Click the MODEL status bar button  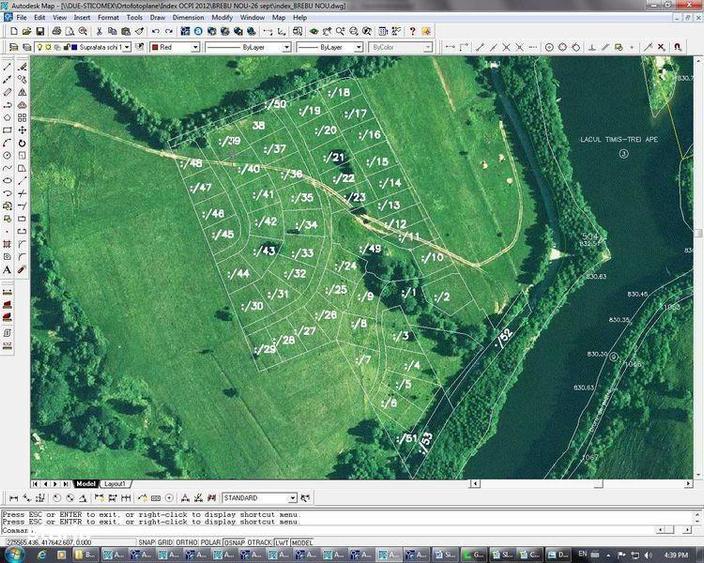click(302, 542)
